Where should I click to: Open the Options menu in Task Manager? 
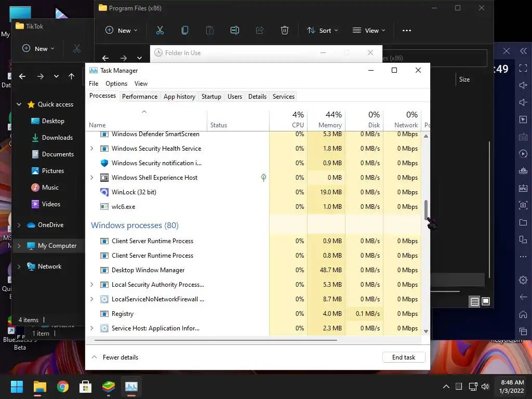point(116,84)
